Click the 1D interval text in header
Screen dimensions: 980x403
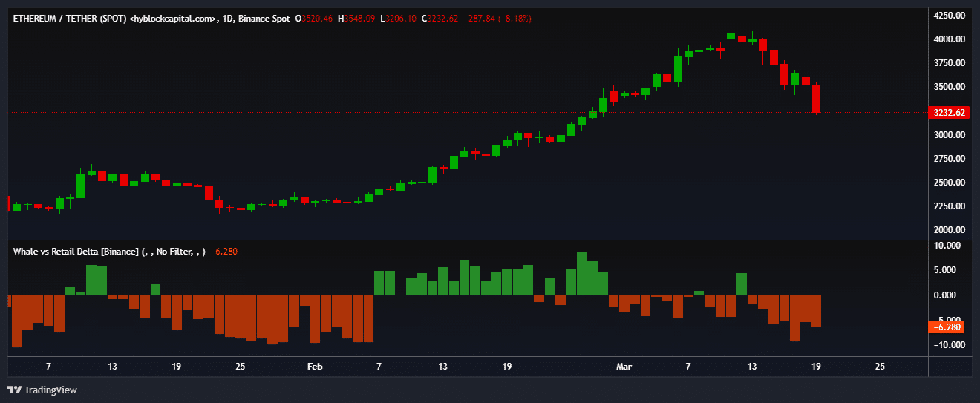[229, 18]
